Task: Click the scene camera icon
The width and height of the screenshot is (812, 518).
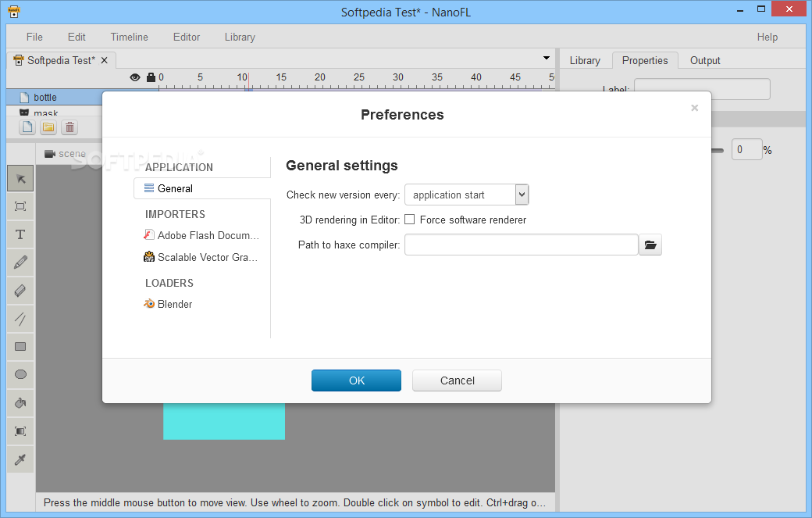Action: [x=50, y=154]
